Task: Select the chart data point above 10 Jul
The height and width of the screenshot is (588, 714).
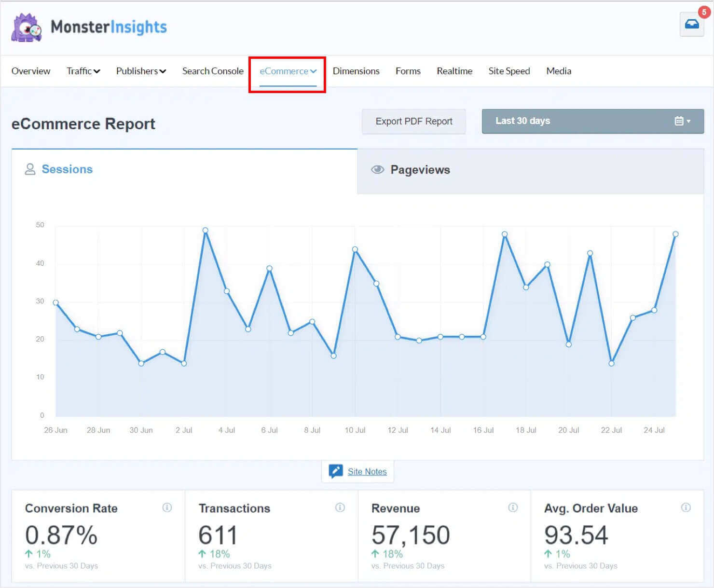Action: pyautogui.click(x=355, y=250)
